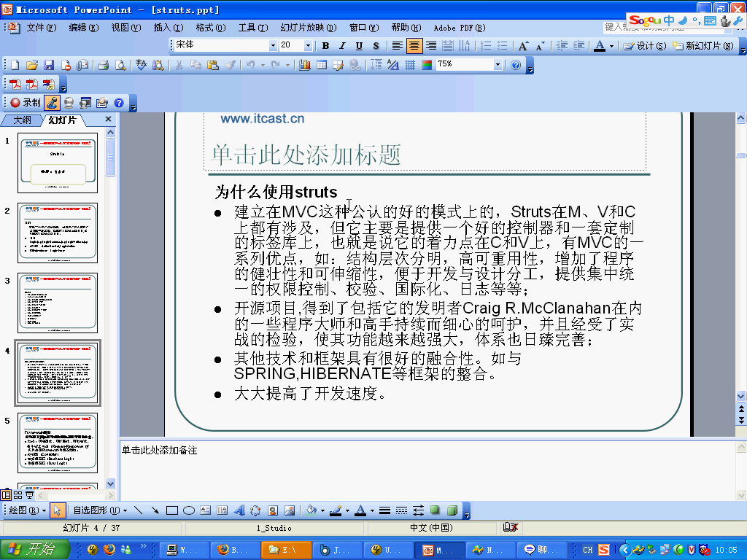This screenshot has width=747, height=560.
Task: Create a new blank presentation icon
Action: (x=15, y=65)
